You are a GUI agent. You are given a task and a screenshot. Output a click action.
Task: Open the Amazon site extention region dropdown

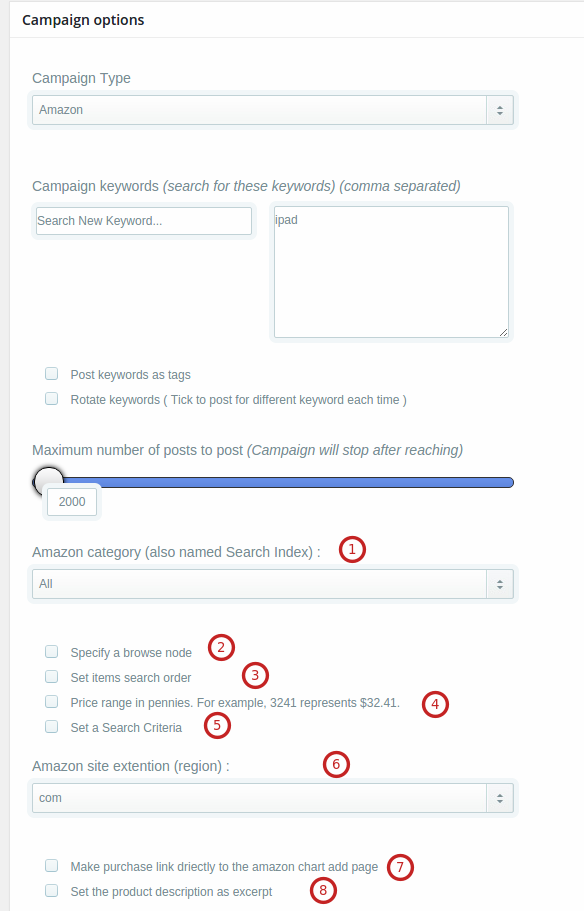(x=273, y=798)
